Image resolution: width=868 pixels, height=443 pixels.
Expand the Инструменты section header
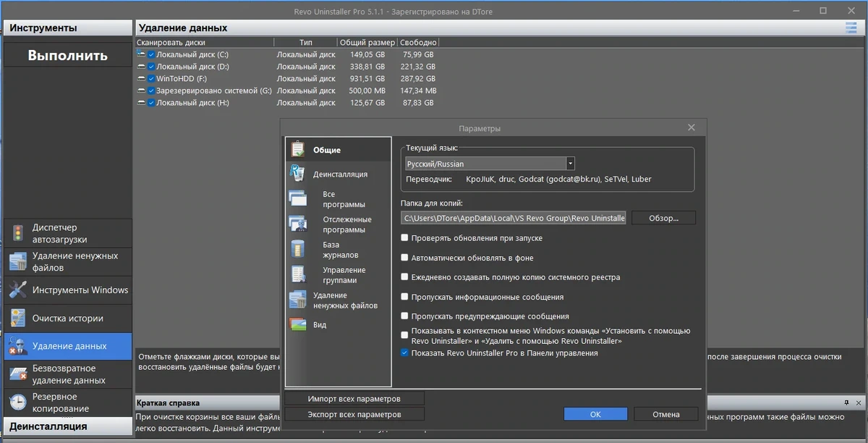(68, 28)
